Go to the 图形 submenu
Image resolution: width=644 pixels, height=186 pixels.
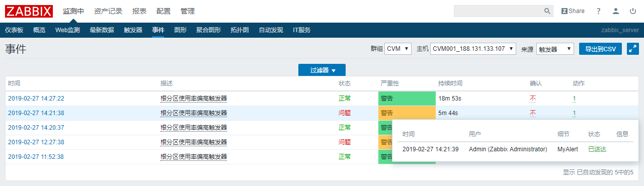pos(180,30)
